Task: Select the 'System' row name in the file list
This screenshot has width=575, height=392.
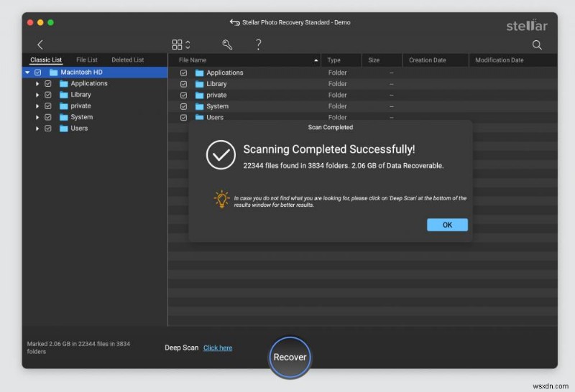Action: [x=218, y=106]
